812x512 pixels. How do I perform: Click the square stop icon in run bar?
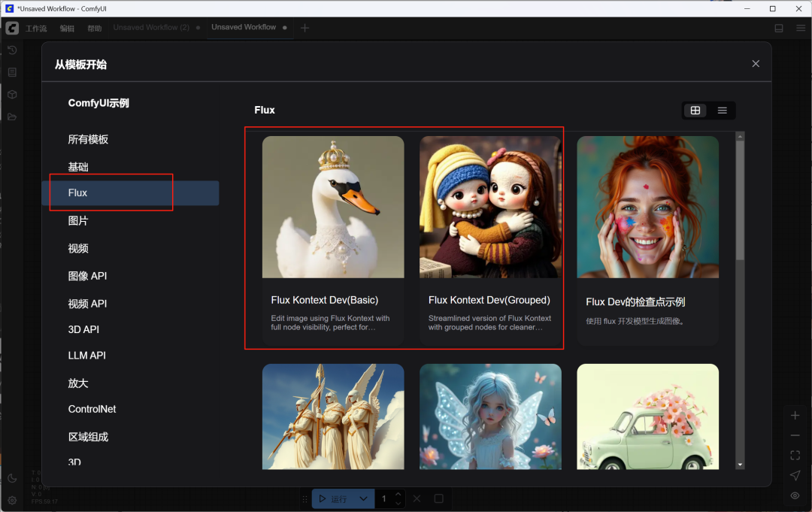(x=438, y=498)
